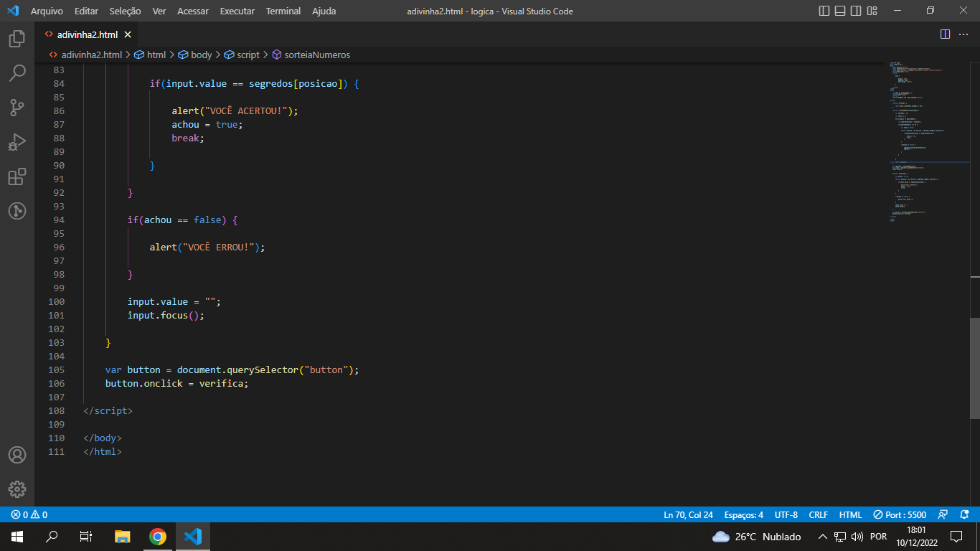Image resolution: width=980 pixels, height=551 pixels.
Task: Open the Accounts menu icon
Action: click(17, 455)
